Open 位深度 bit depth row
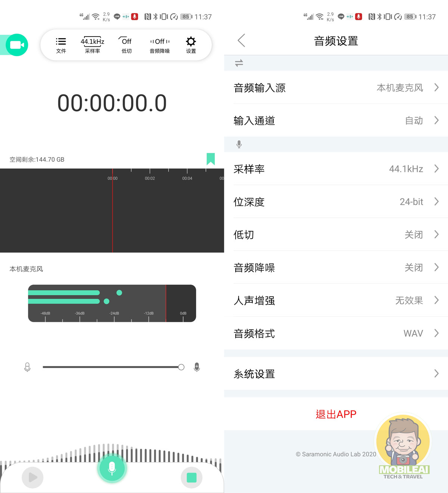Viewport: 448px width, 493px height. coord(336,202)
